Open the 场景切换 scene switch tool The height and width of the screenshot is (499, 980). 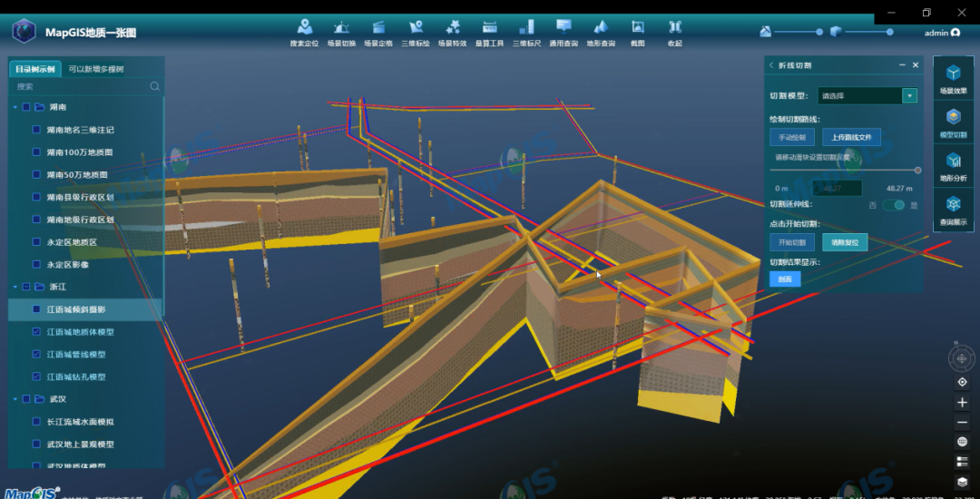tap(341, 33)
